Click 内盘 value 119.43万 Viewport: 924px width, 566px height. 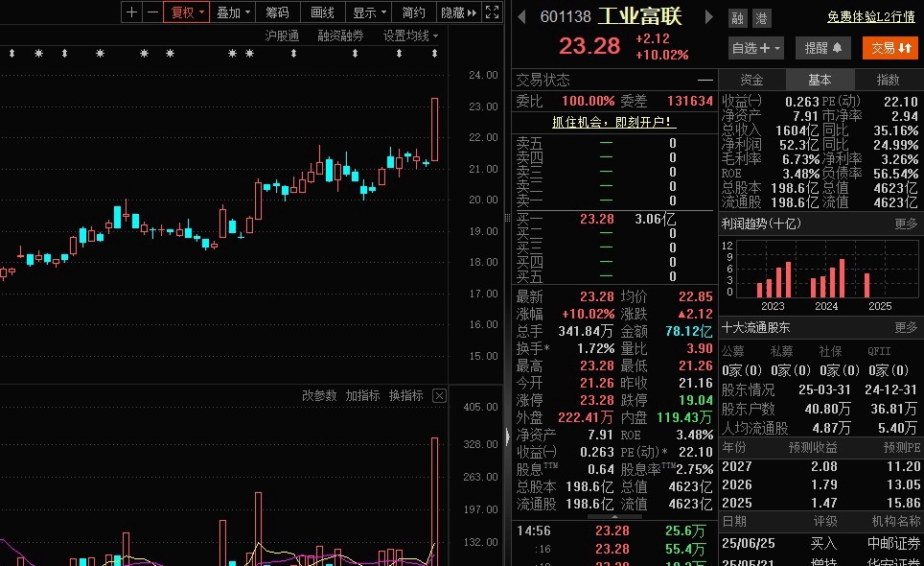click(684, 418)
